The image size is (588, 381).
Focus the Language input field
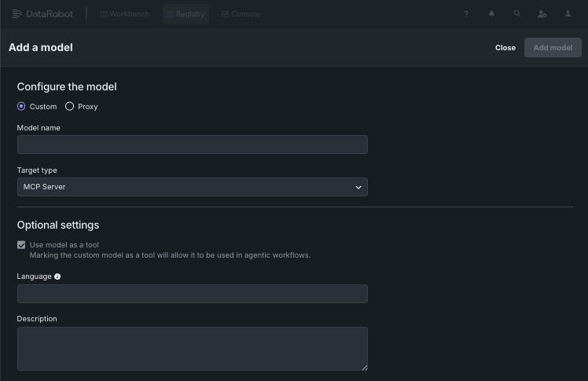pyautogui.click(x=192, y=294)
